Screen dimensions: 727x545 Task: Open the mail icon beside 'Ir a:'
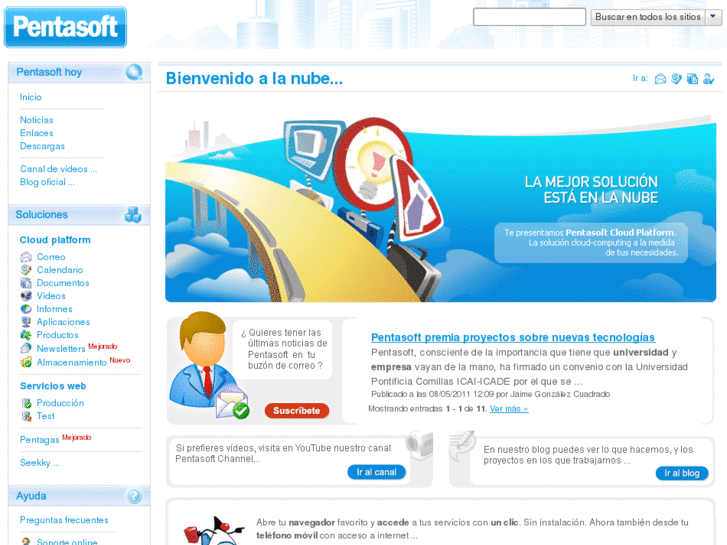click(660, 79)
